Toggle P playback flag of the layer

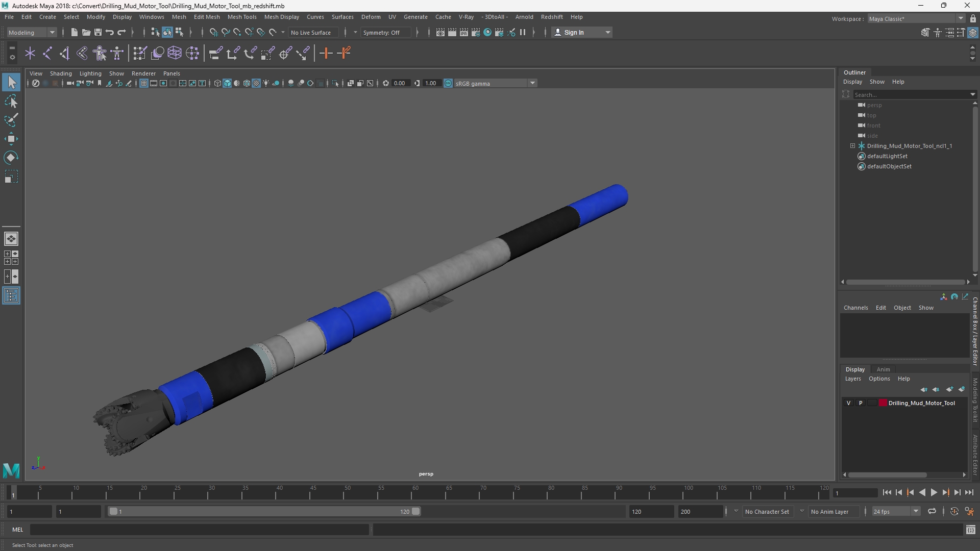pos(861,403)
